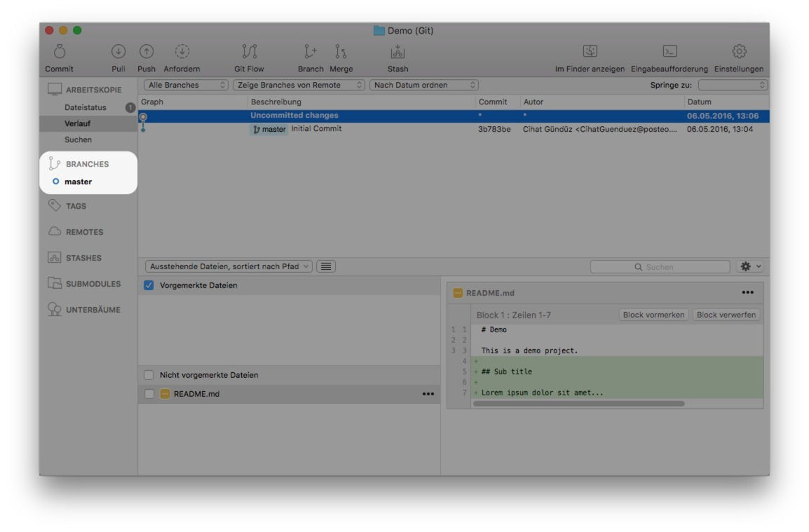Click the diff horizontal scrollbar

(579, 404)
